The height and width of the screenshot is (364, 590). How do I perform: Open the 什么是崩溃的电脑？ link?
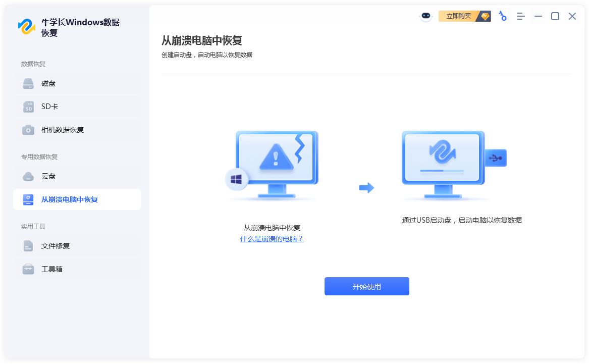[272, 239]
